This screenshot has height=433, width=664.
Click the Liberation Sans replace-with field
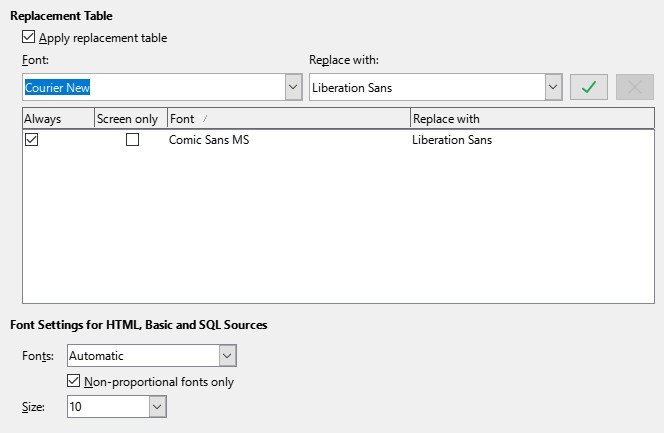pyautogui.click(x=427, y=87)
